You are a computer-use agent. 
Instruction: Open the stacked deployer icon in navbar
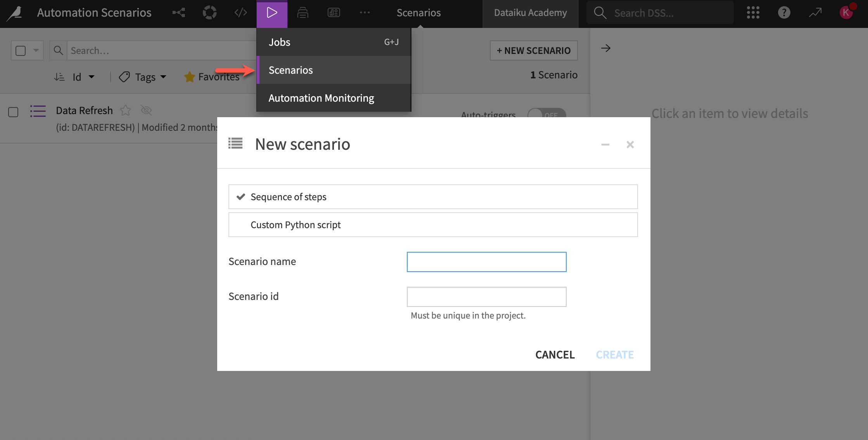point(303,13)
